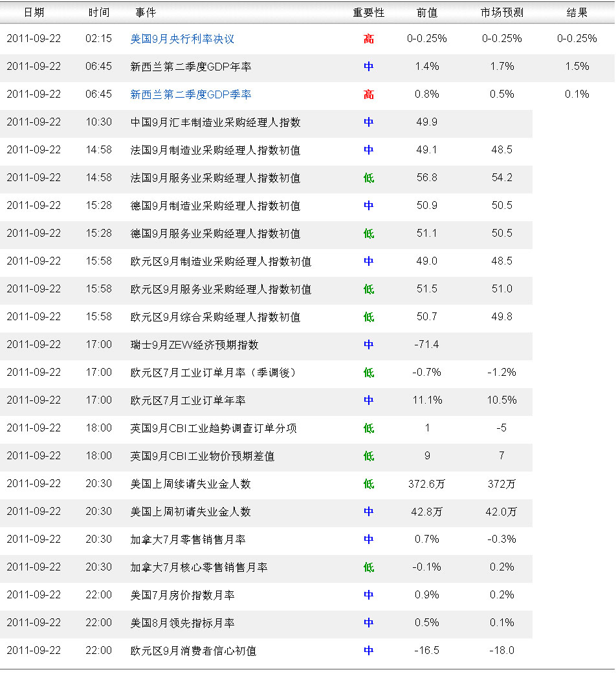Select event 瑞士9月ZEW经济预期指数

(194, 345)
